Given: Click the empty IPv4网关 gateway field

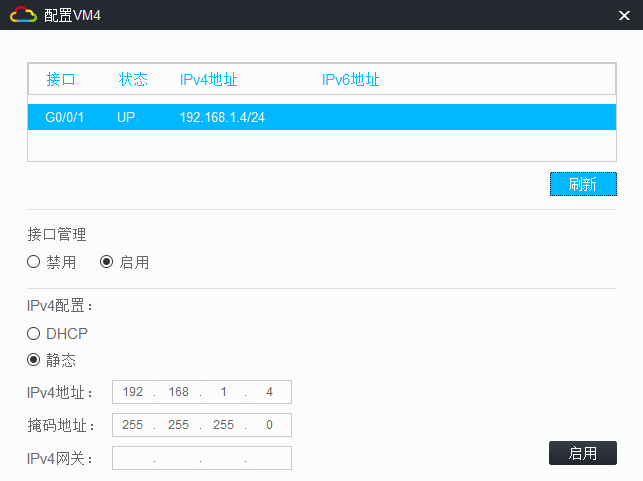Looking at the screenshot, I should 202,458.
